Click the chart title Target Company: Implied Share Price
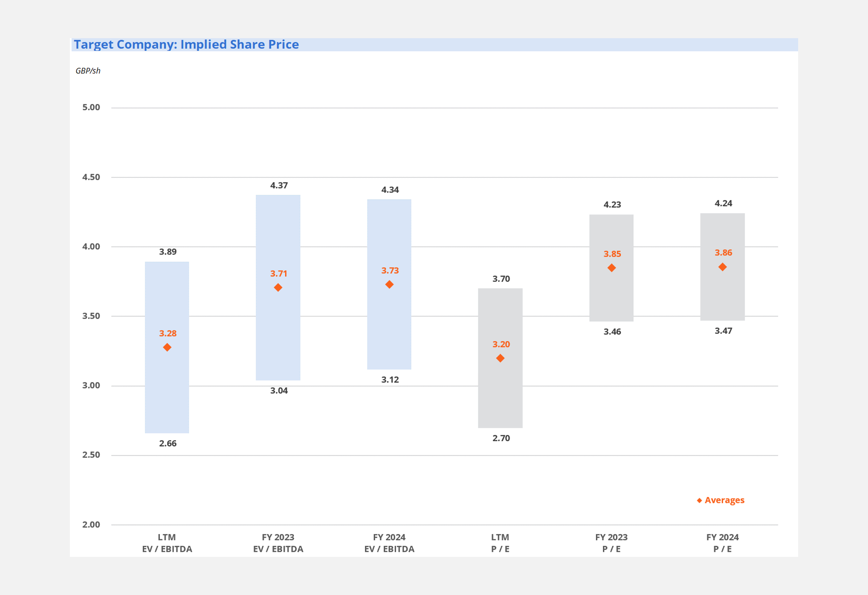 [x=186, y=45]
